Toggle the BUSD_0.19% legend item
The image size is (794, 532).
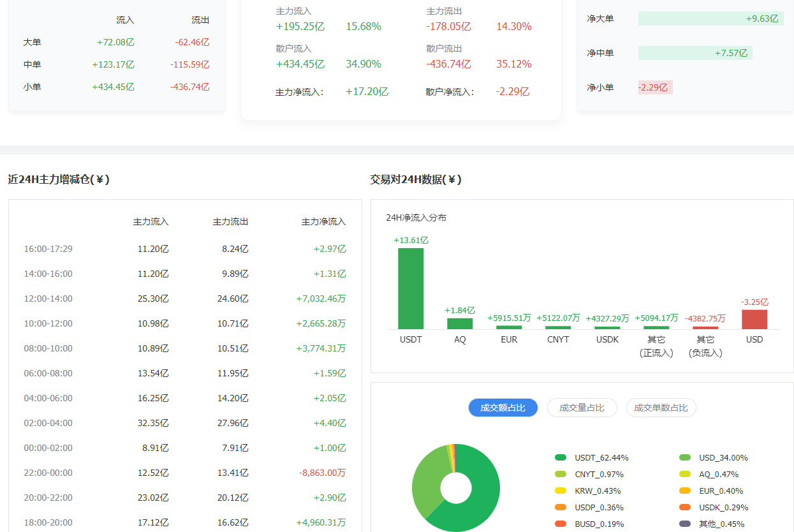[x=591, y=524]
